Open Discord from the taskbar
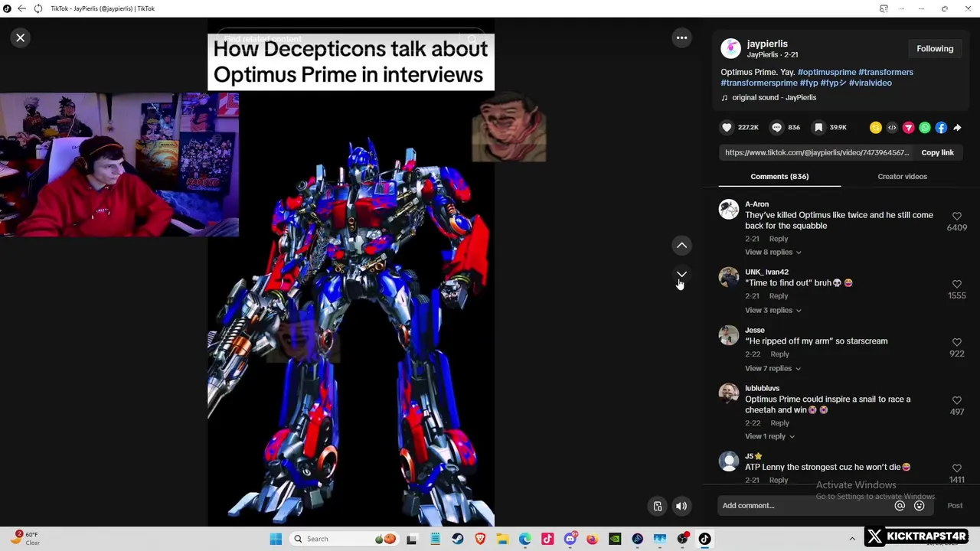The image size is (980, 551). click(570, 539)
